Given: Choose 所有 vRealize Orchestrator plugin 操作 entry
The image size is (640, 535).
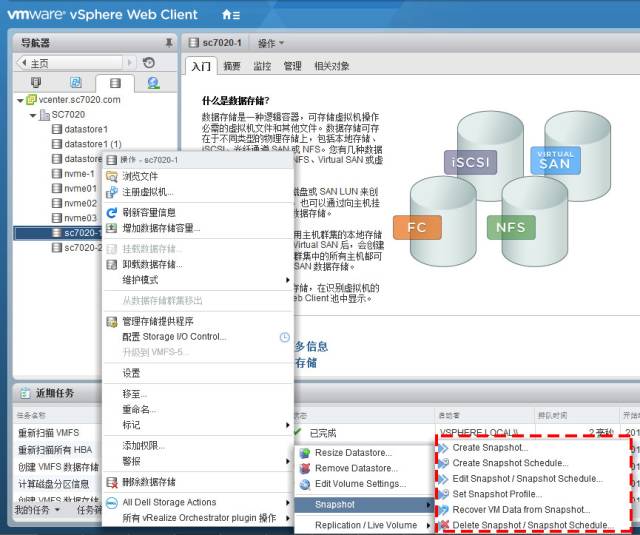Looking at the screenshot, I should [198, 518].
